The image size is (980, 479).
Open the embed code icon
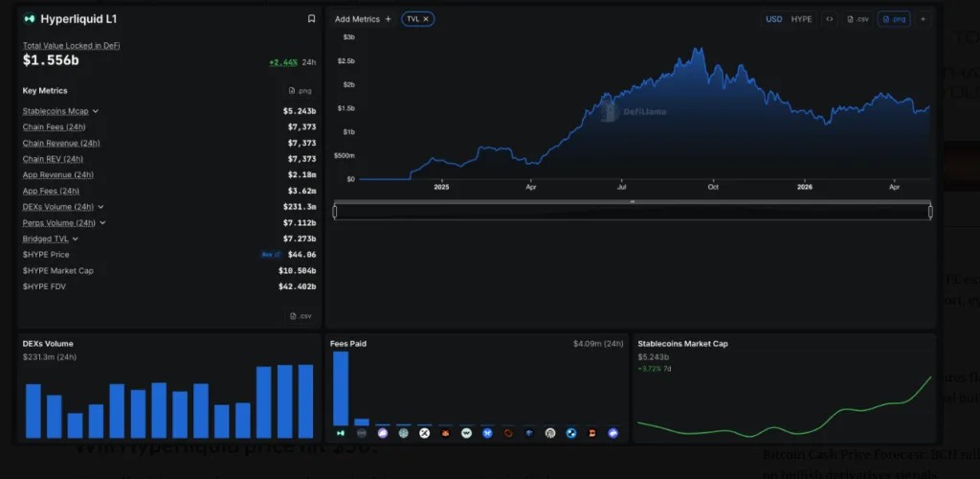830,19
